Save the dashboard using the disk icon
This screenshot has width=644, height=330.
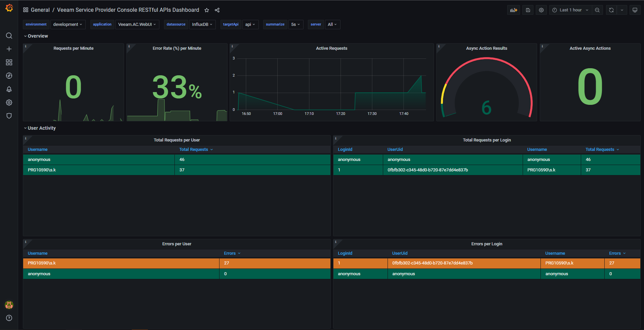527,10
